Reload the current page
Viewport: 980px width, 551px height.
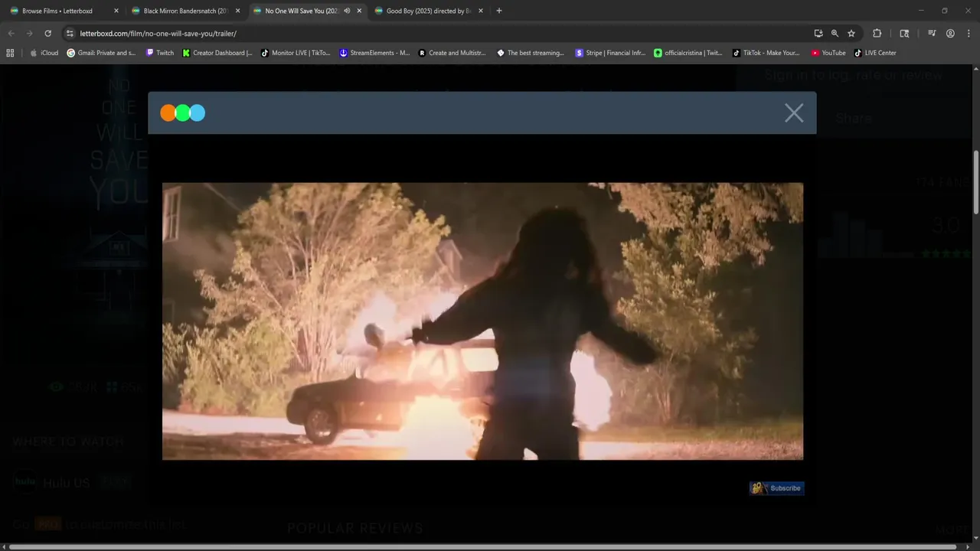point(47,34)
